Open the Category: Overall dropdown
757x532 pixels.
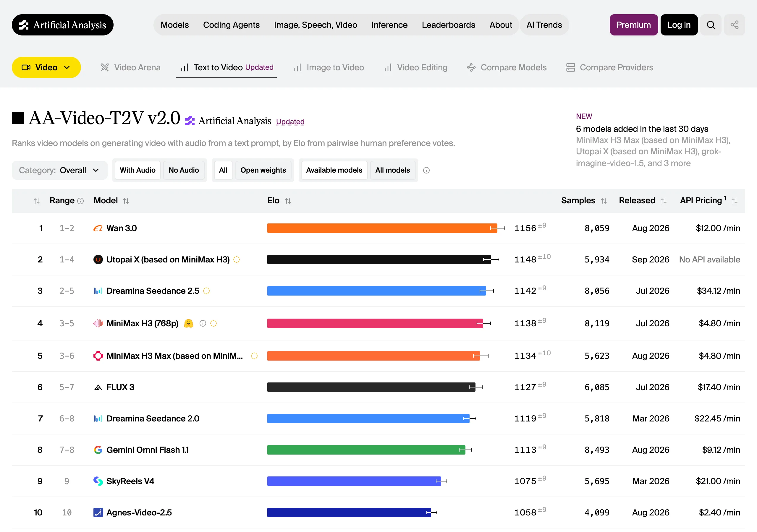pos(60,170)
